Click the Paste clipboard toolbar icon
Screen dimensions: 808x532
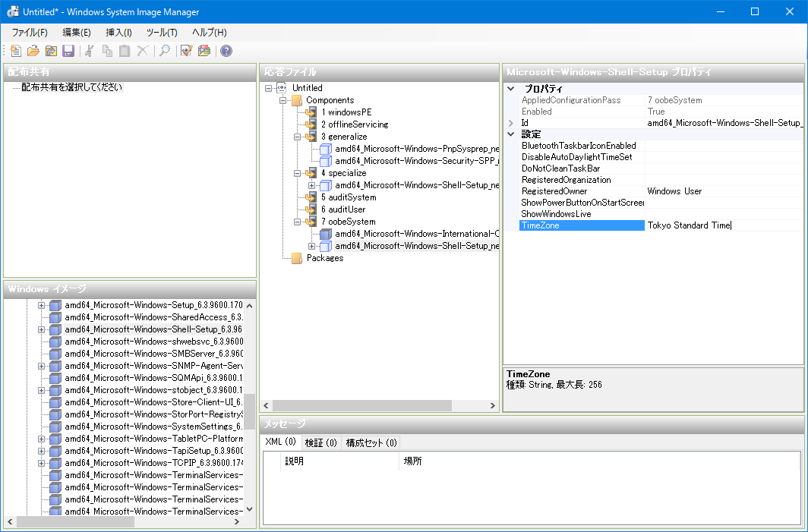(125, 51)
